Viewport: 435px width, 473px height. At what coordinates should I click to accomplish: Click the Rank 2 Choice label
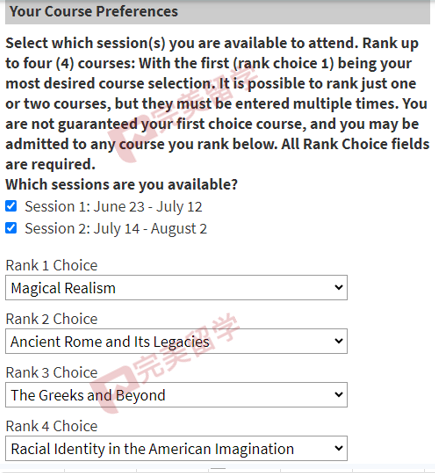coord(52,319)
